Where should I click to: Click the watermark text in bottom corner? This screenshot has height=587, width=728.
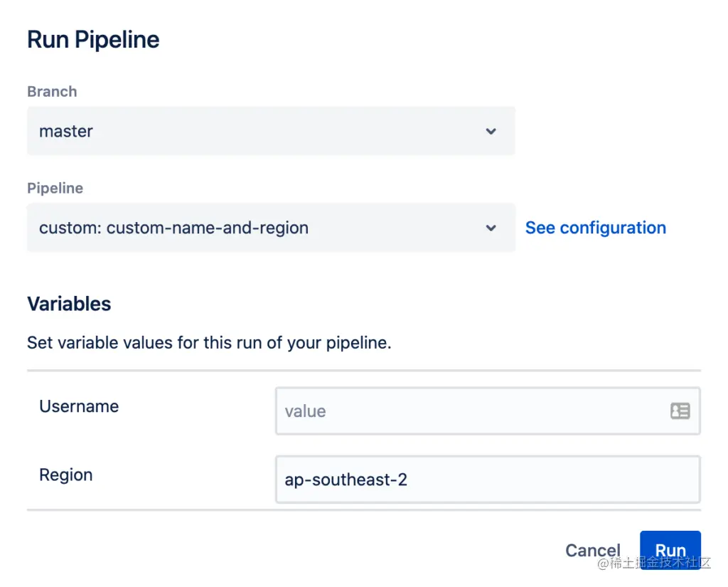(x=654, y=564)
